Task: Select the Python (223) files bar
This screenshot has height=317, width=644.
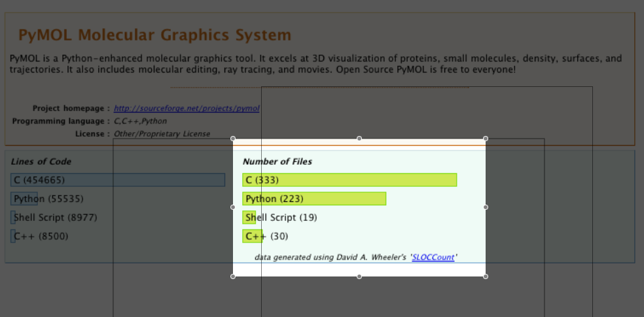Action: (314, 199)
